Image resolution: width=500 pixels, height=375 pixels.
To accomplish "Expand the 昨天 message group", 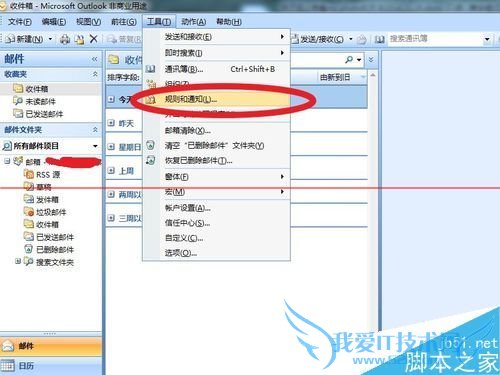I will [x=111, y=123].
